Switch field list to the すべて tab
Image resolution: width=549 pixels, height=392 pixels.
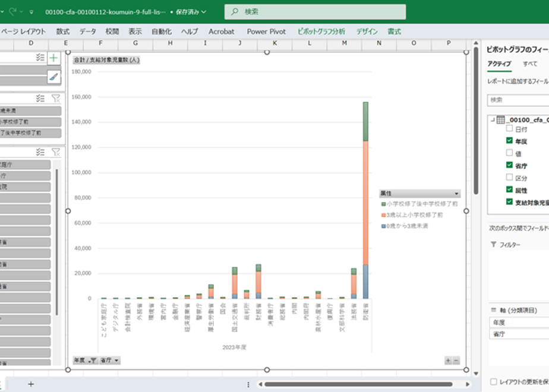coord(530,64)
